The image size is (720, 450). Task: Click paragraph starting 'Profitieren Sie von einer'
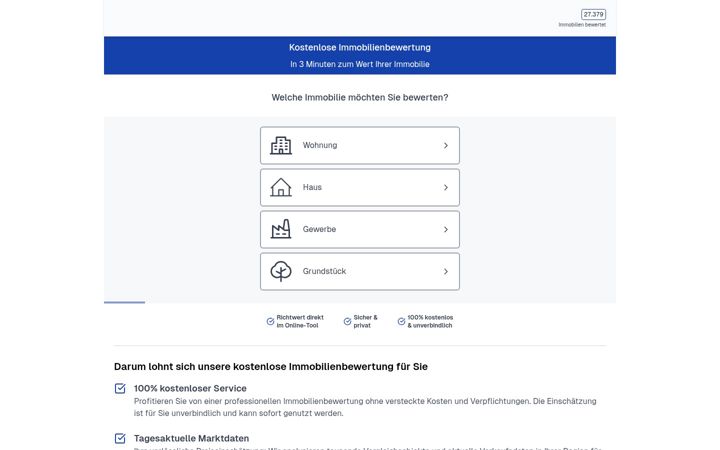coord(365,407)
